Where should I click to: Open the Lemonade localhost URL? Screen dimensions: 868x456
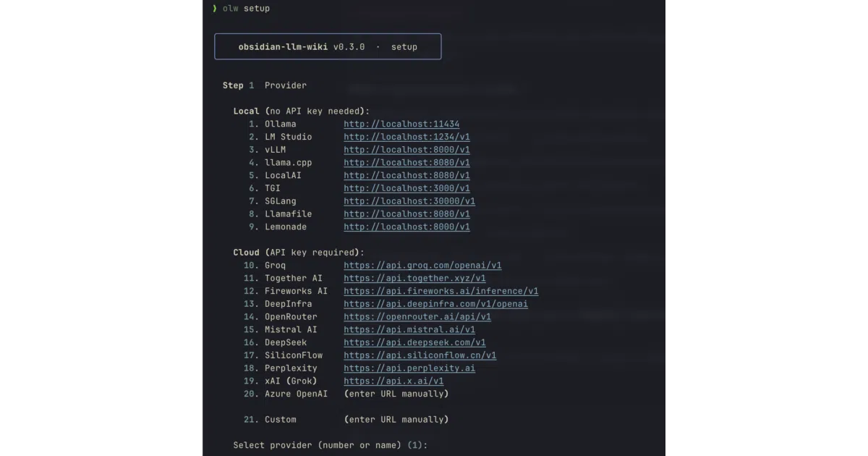(x=407, y=227)
